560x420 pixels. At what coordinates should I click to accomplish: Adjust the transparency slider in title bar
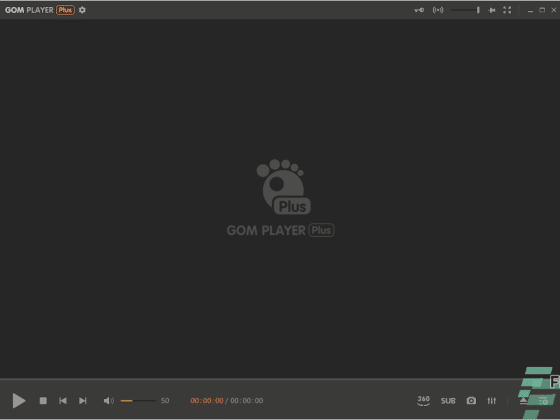[x=465, y=10]
